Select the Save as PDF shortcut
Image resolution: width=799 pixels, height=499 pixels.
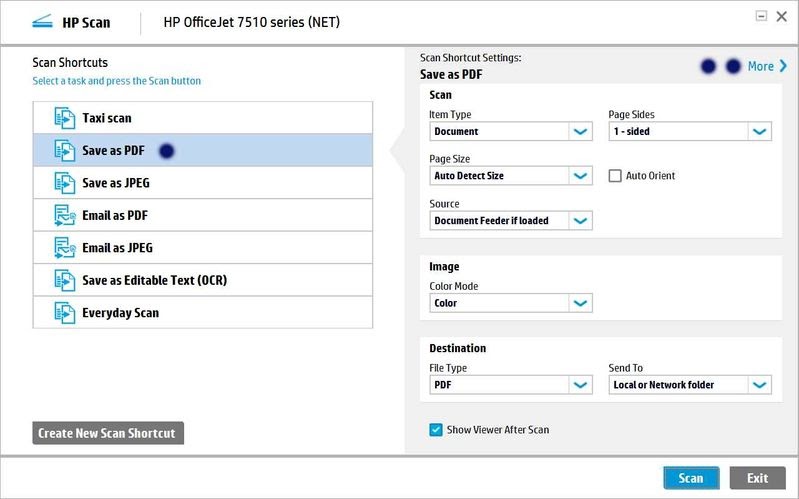[x=203, y=150]
